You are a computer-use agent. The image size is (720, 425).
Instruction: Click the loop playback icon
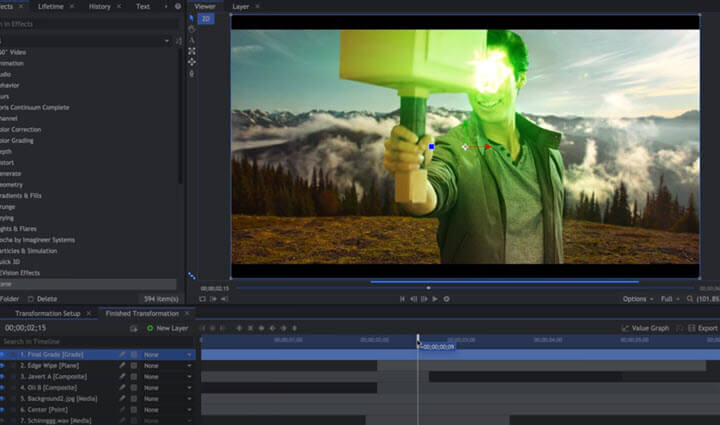[x=446, y=298]
